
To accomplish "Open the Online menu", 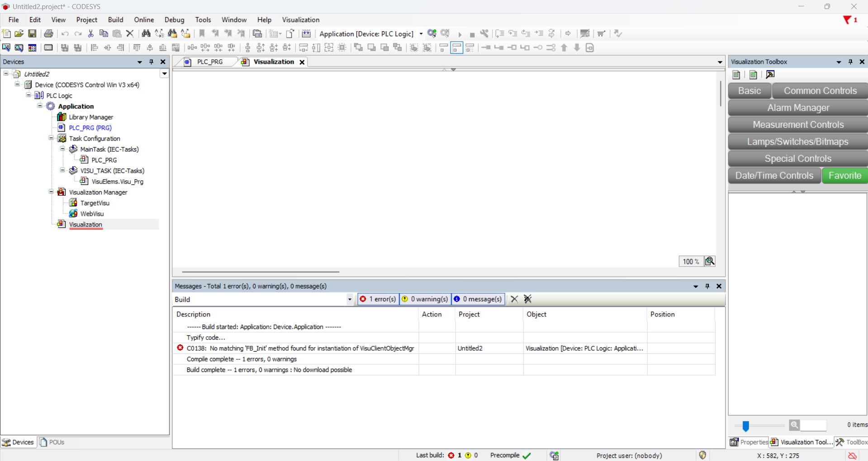I will [144, 20].
